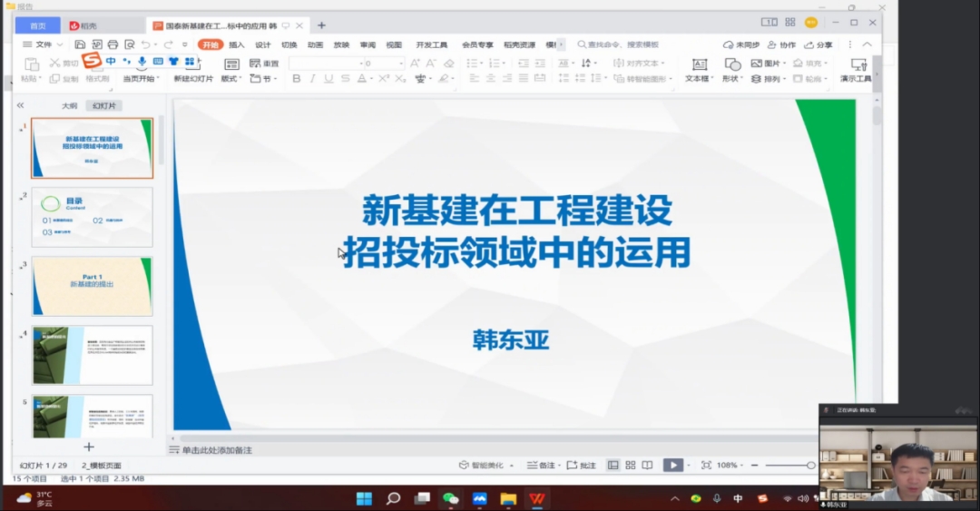Open the File (文件) menu

coord(43,44)
